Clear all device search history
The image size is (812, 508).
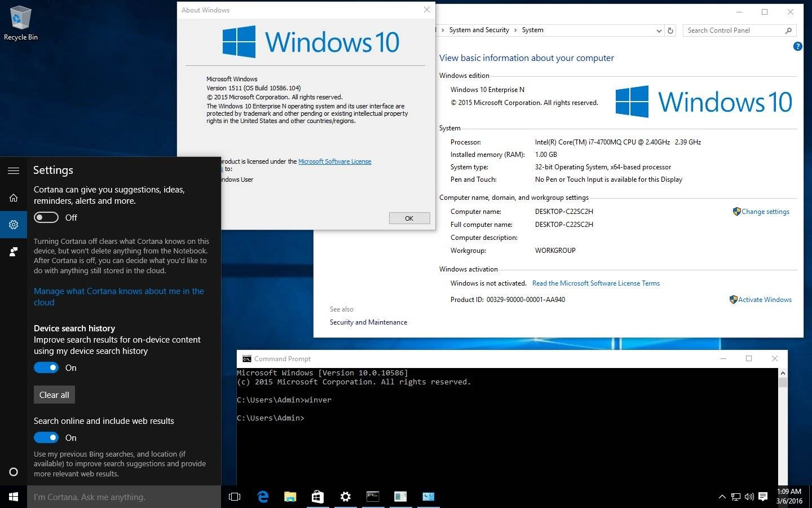coord(54,395)
